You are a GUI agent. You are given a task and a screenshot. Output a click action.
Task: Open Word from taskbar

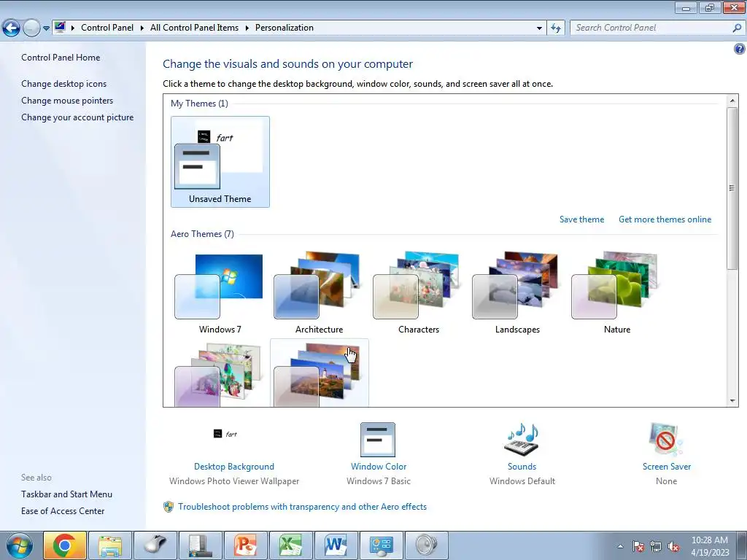point(336,545)
